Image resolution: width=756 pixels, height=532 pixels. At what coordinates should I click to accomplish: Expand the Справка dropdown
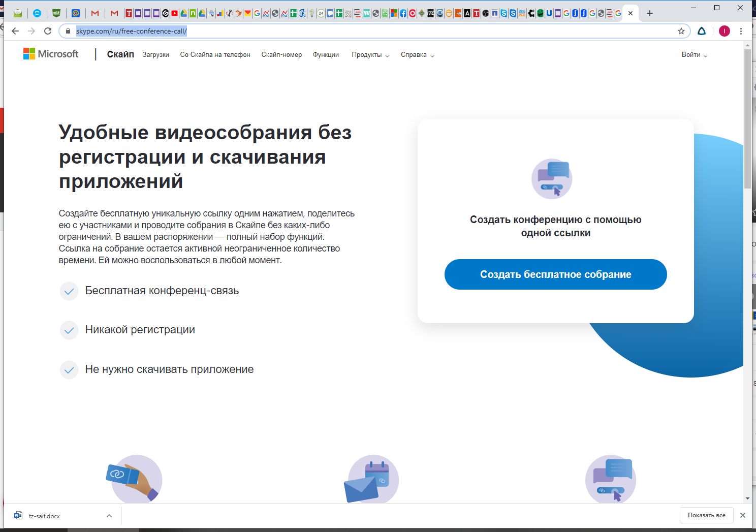click(x=418, y=55)
